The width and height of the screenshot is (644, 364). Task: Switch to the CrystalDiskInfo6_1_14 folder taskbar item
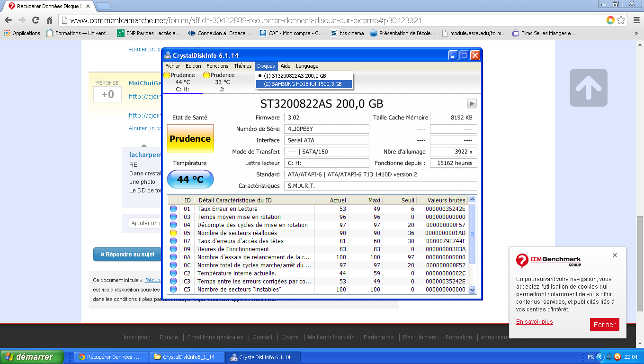click(x=186, y=357)
